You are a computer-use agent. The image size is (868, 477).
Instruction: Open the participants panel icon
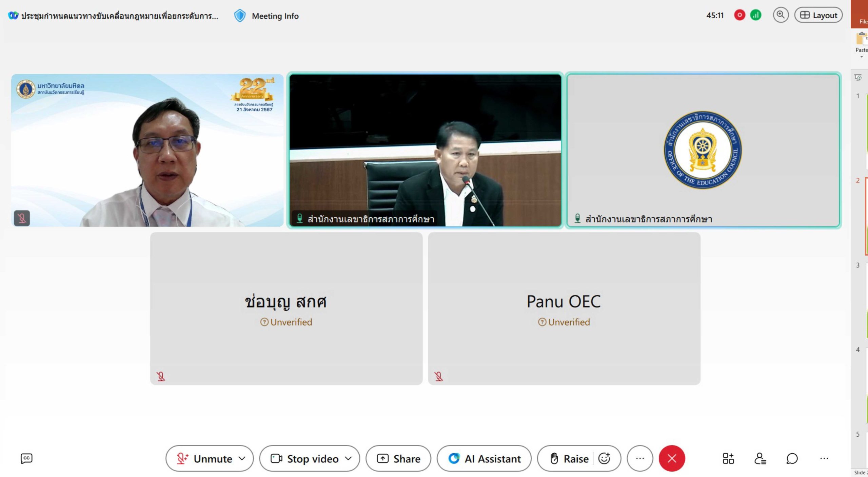760,458
